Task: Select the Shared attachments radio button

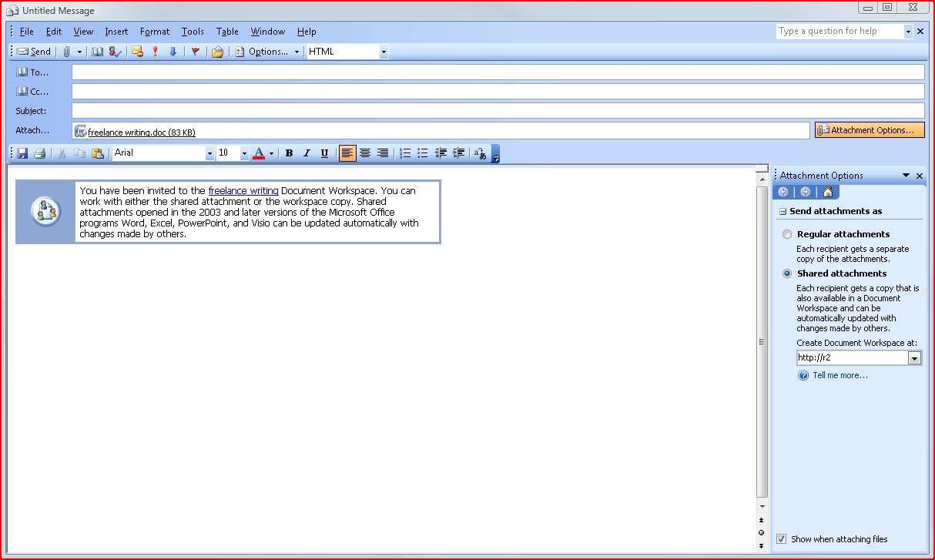Action: coord(786,273)
